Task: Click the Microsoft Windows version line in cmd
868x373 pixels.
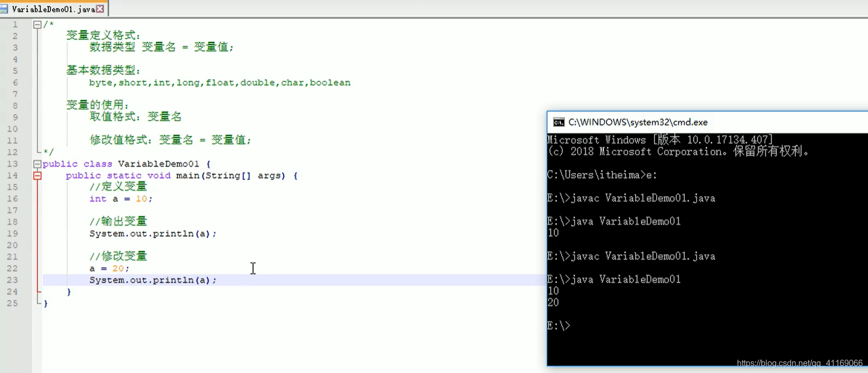Action: pos(660,140)
